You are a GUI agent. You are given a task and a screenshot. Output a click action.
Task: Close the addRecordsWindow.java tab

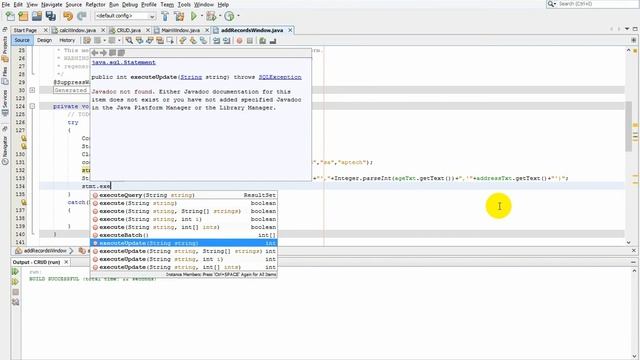click(x=290, y=30)
